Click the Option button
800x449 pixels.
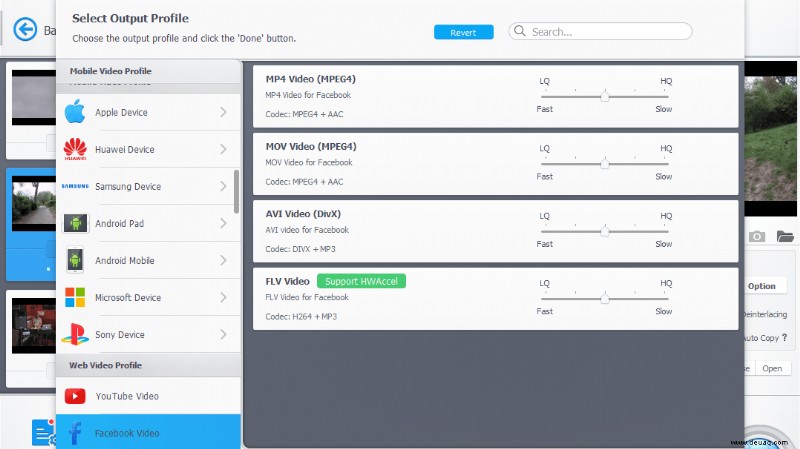pyautogui.click(x=761, y=286)
